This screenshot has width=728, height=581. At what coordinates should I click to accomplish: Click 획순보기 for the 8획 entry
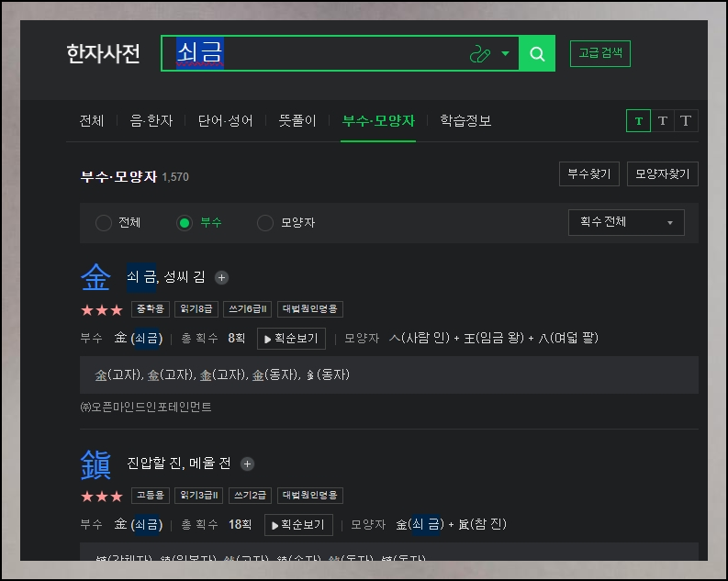coord(292,339)
